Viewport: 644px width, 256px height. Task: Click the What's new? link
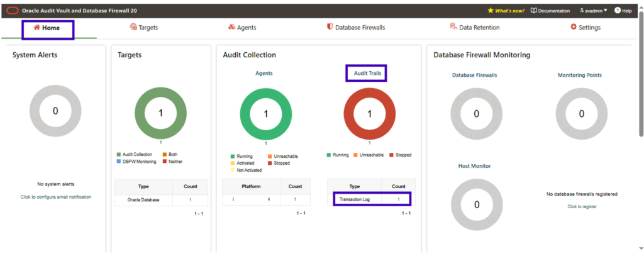[509, 11]
